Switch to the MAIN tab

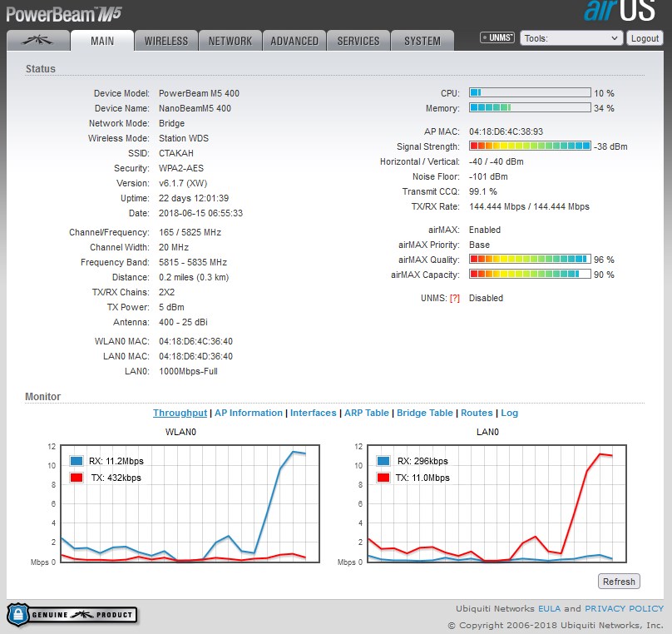[102, 41]
